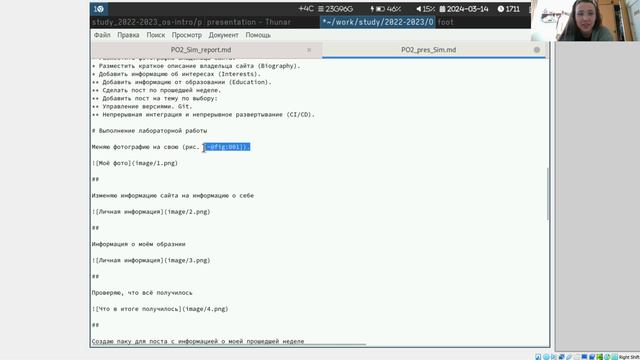Image resolution: width=640 pixels, height=360 pixels.
Task: Open the Файл menu
Action: point(102,35)
